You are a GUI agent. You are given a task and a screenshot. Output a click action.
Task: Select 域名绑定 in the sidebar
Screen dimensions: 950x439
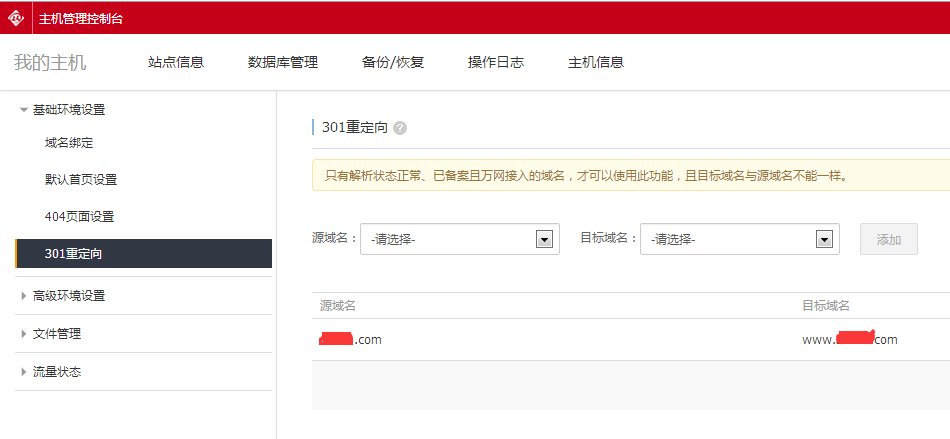(69, 143)
